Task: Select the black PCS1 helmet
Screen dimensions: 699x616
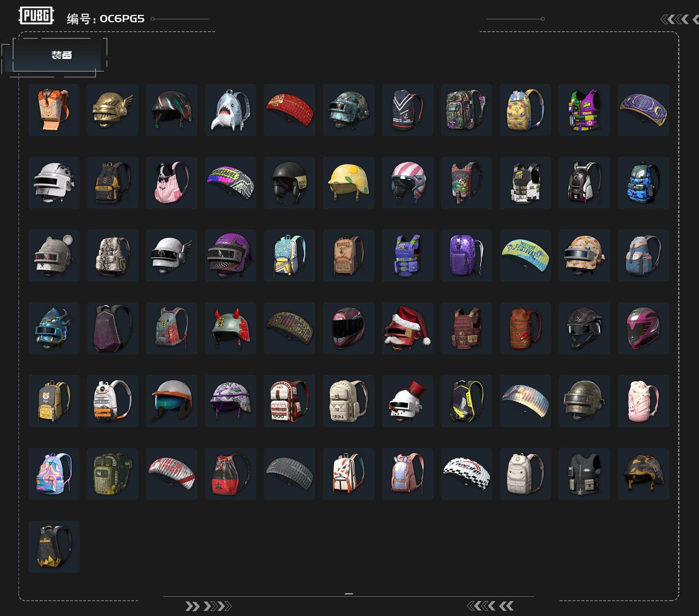Action: [x=289, y=183]
